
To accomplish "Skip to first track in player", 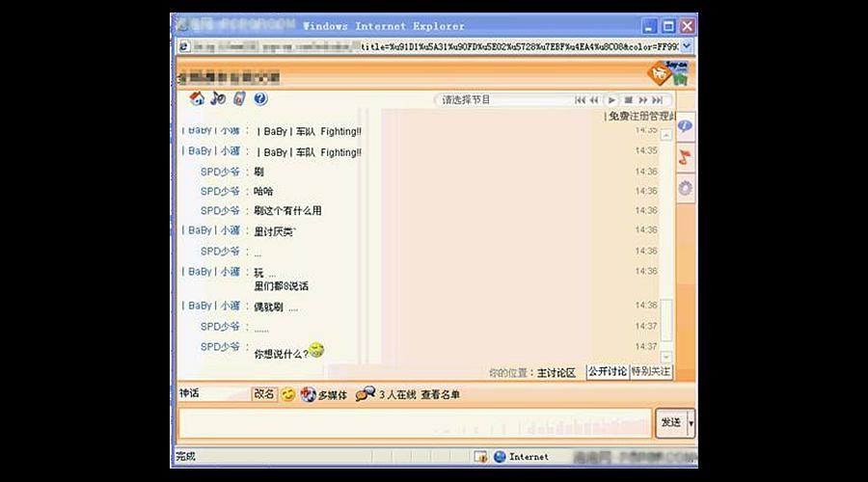I will coord(580,100).
